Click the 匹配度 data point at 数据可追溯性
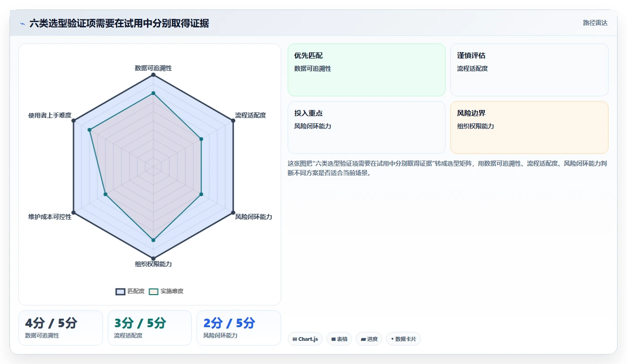 point(153,75)
